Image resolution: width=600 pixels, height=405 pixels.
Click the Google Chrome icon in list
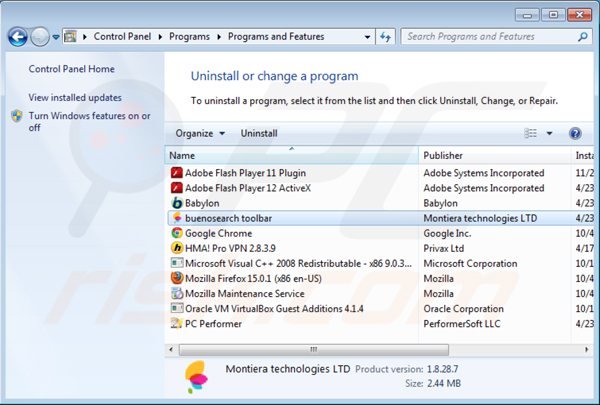coord(177,233)
